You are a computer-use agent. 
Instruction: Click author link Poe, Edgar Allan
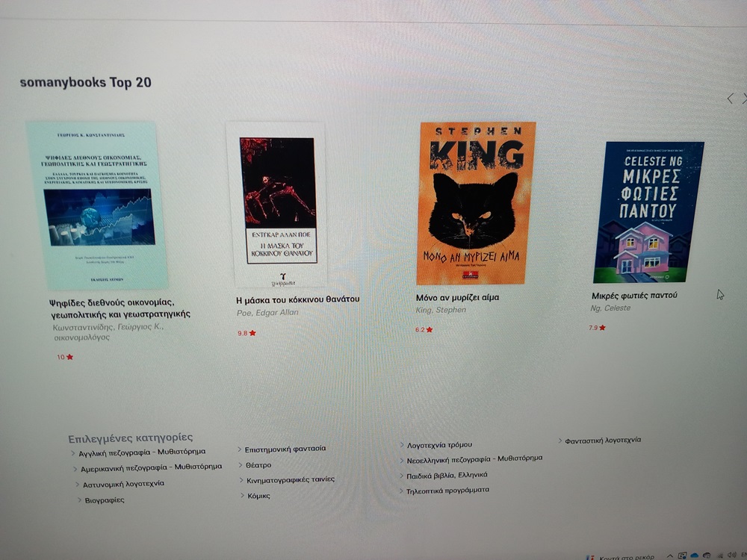[x=267, y=312]
